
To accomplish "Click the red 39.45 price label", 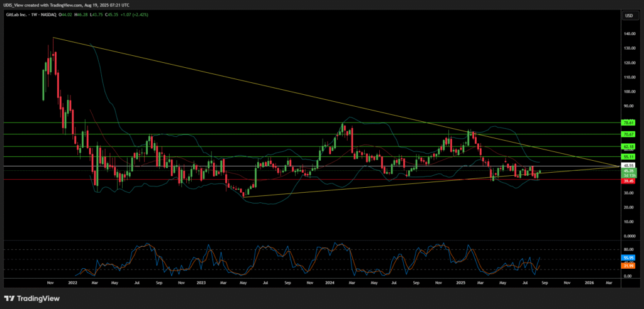I will 627,180.
